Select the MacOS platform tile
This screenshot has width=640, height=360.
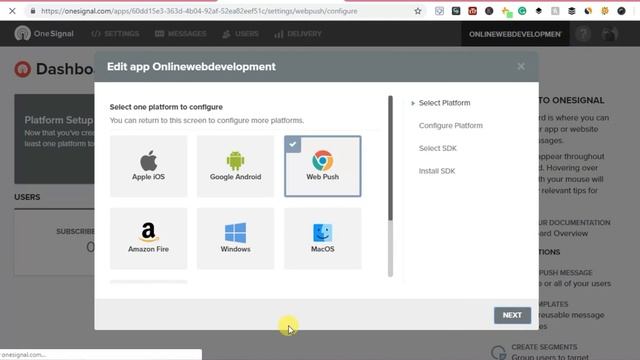pyautogui.click(x=322, y=238)
